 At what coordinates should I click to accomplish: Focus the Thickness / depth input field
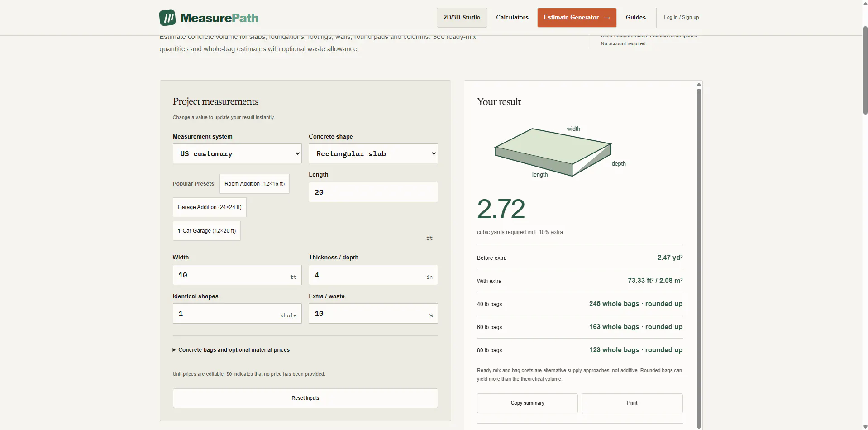(x=373, y=275)
